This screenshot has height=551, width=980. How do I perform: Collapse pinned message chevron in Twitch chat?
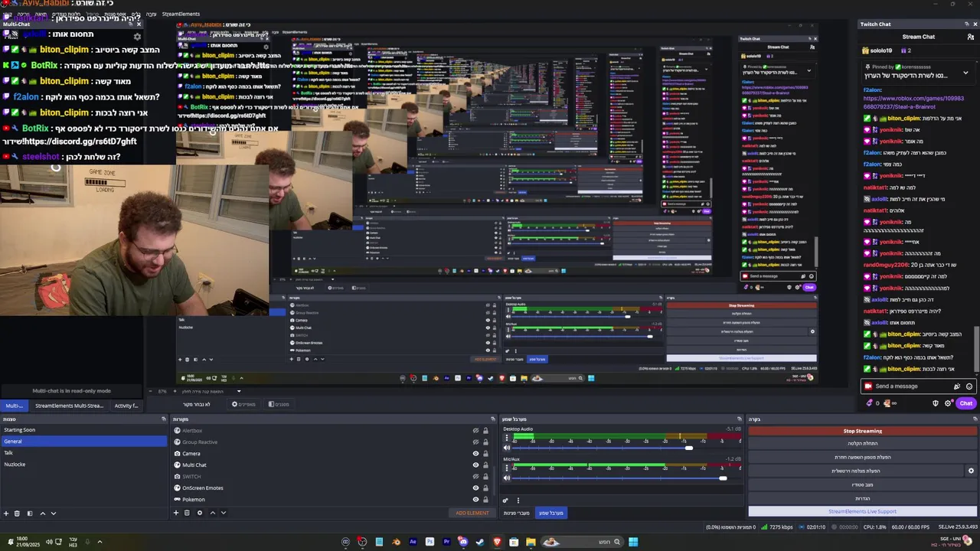pyautogui.click(x=965, y=73)
